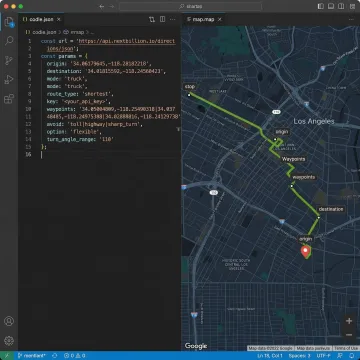The height and width of the screenshot is (360, 360).
Task: Toggle the bottom panel layout icon
Action: 331,6
